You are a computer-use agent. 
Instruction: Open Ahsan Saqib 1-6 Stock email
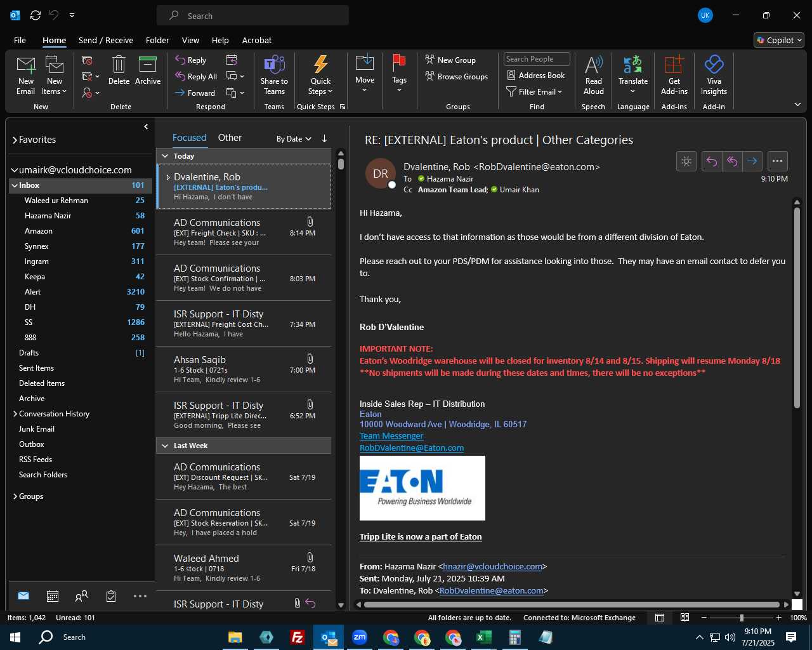coord(244,369)
